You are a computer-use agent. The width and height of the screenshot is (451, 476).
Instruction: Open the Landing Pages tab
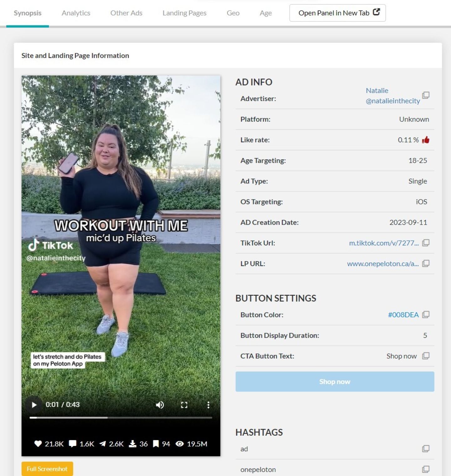pos(184,13)
